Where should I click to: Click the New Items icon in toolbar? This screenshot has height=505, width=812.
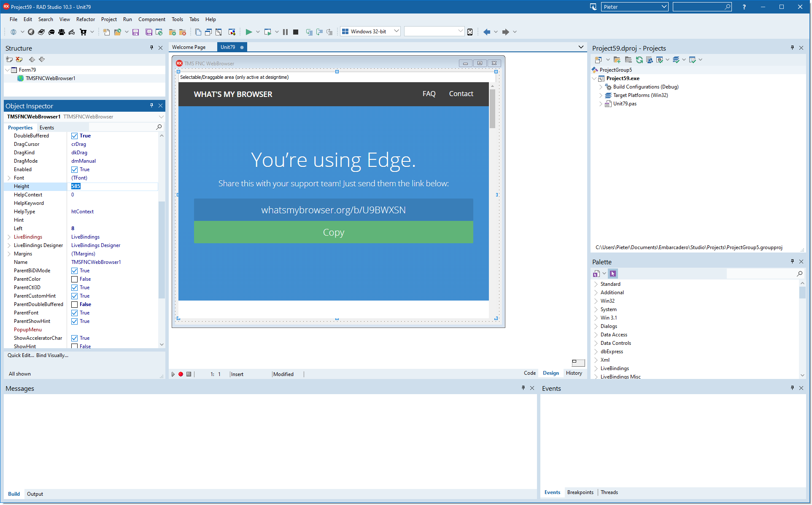tap(106, 32)
